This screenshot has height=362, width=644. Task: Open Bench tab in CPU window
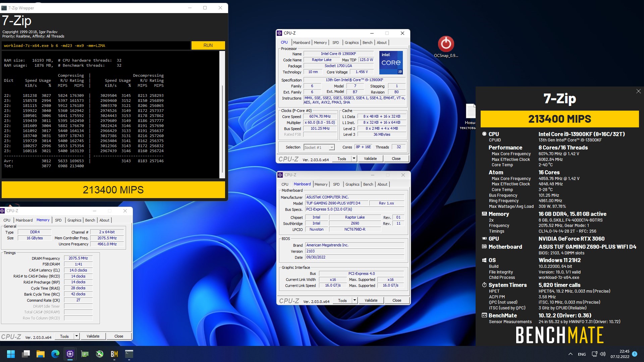[x=367, y=43]
